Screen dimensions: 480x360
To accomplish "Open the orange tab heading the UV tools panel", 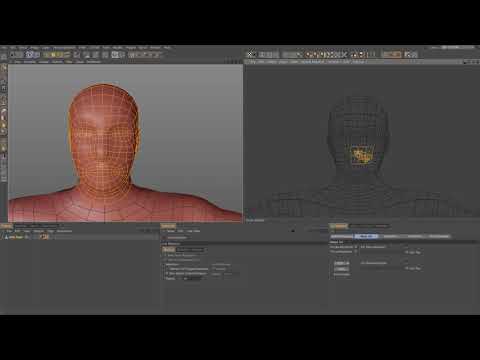I will point(339,226).
